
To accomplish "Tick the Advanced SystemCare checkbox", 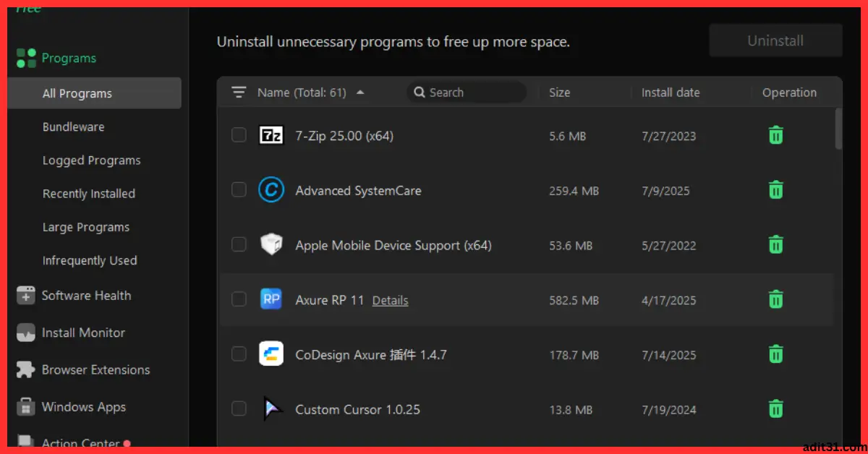I will tap(239, 190).
